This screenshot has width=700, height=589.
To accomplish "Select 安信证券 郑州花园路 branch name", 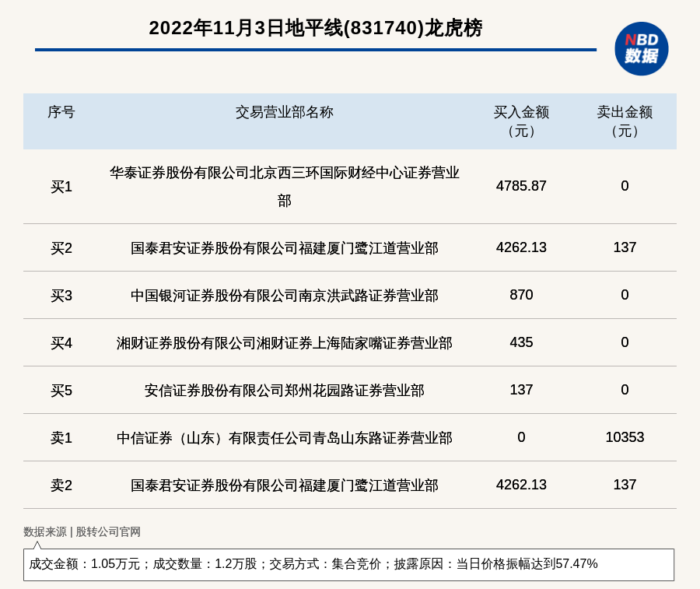I will [285, 391].
